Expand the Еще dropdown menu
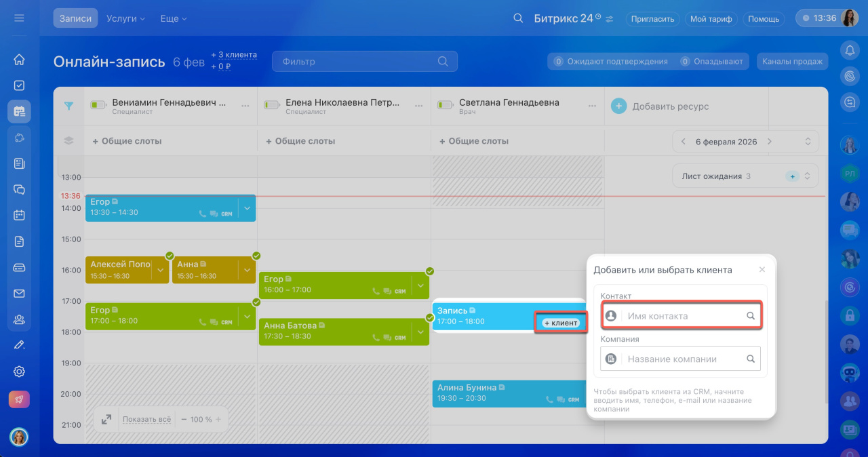The image size is (868, 457). [174, 18]
